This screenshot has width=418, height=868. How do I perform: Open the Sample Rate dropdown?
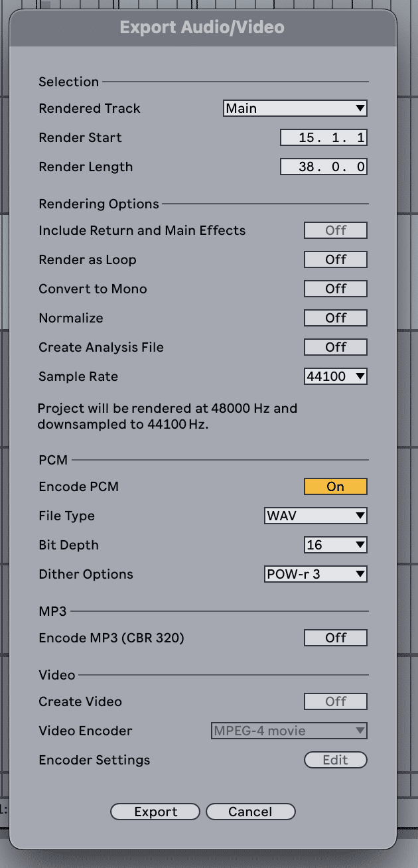pyautogui.click(x=335, y=376)
